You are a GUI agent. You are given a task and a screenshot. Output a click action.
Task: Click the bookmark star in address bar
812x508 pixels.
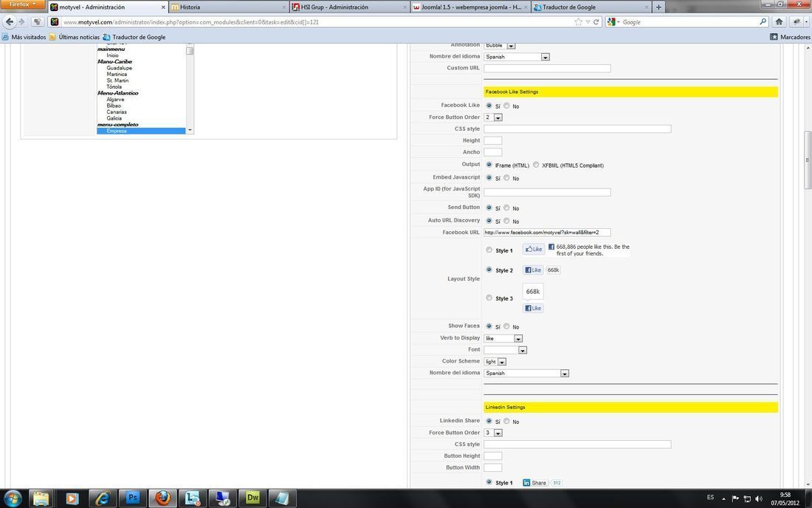(x=579, y=21)
